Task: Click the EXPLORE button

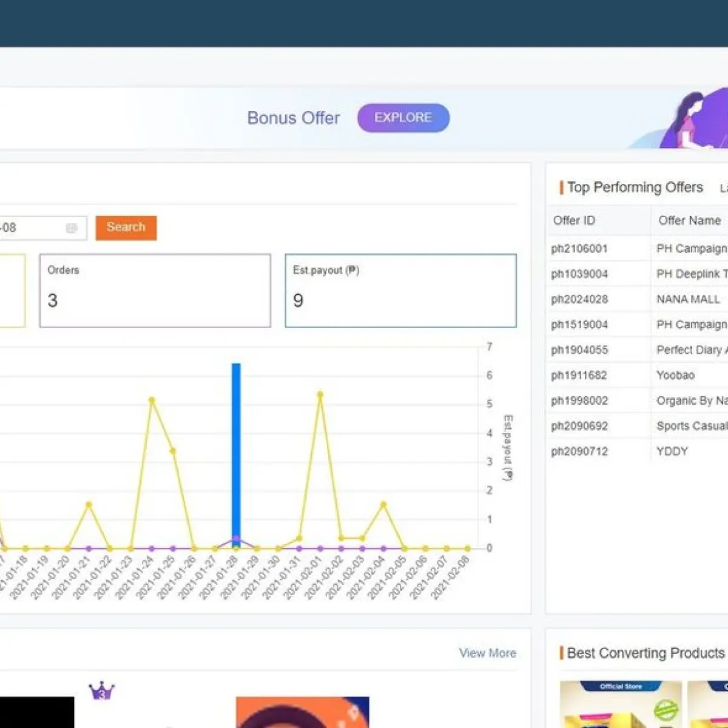Action: (x=403, y=118)
